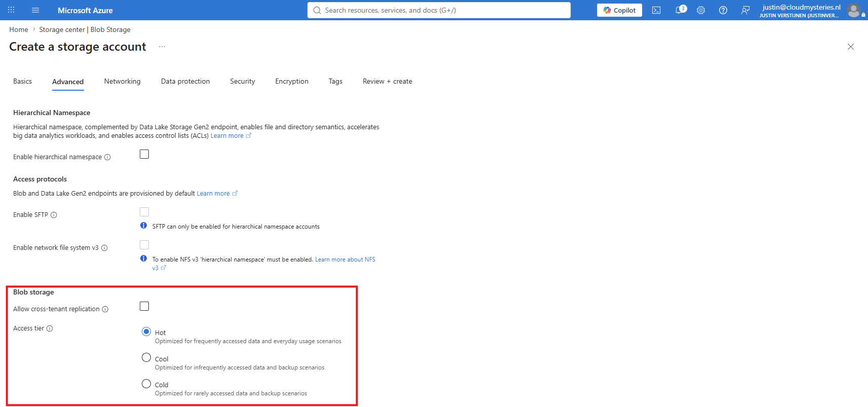Tick Allow cross-tenant replication checkbox
The width and height of the screenshot is (868, 407).
pyautogui.click(x=144, y=306)
